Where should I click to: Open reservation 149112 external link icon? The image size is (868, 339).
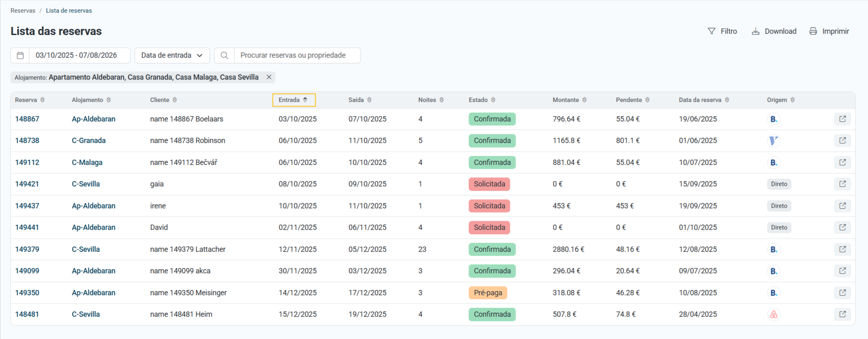[x=842, y=162]
